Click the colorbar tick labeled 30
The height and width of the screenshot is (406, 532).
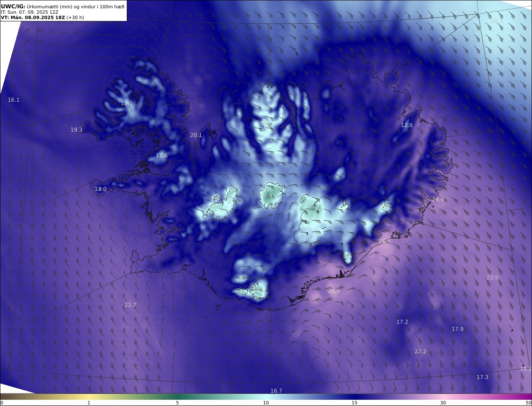pos(443,403)
